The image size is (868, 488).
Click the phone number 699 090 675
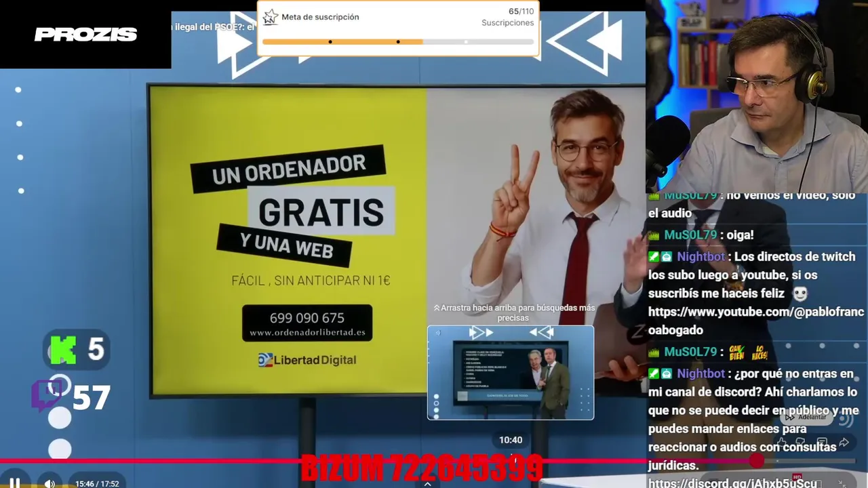307,318
